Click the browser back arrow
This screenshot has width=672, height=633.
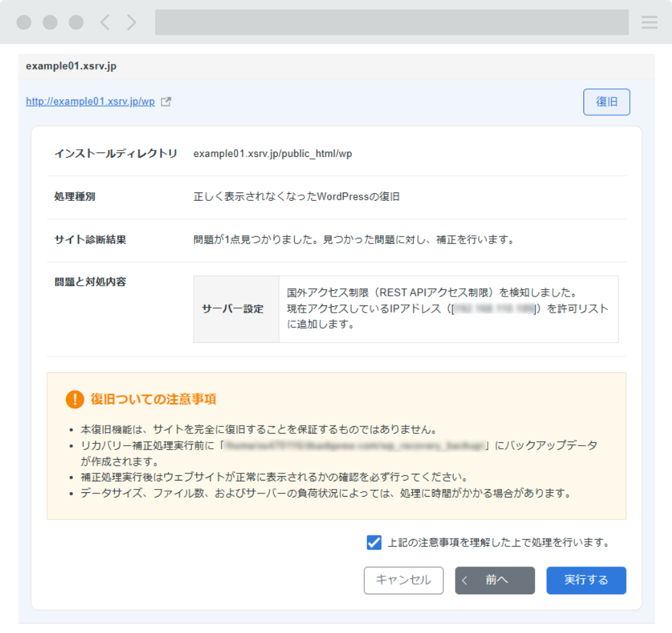tap(105, 23)
